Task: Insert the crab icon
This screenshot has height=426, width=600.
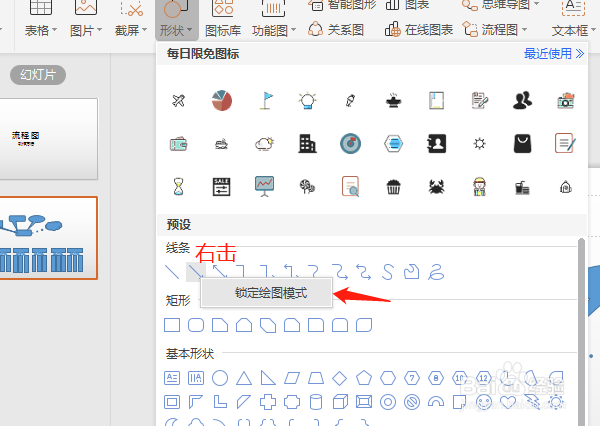Action: point(436,187)
